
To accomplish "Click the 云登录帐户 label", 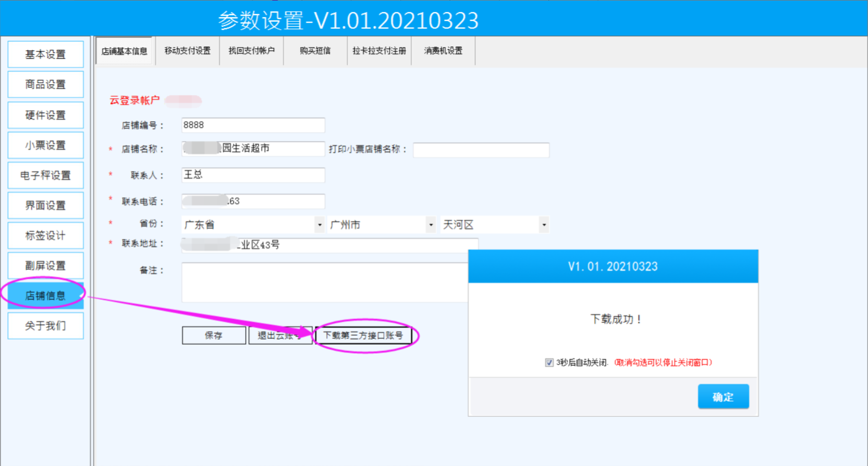I will (134, 100).
